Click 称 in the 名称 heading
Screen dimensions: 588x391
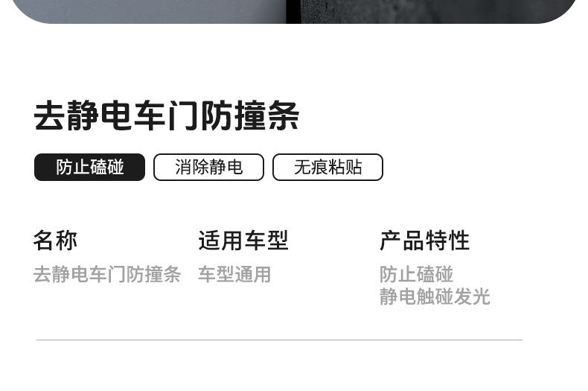(67, 240)
